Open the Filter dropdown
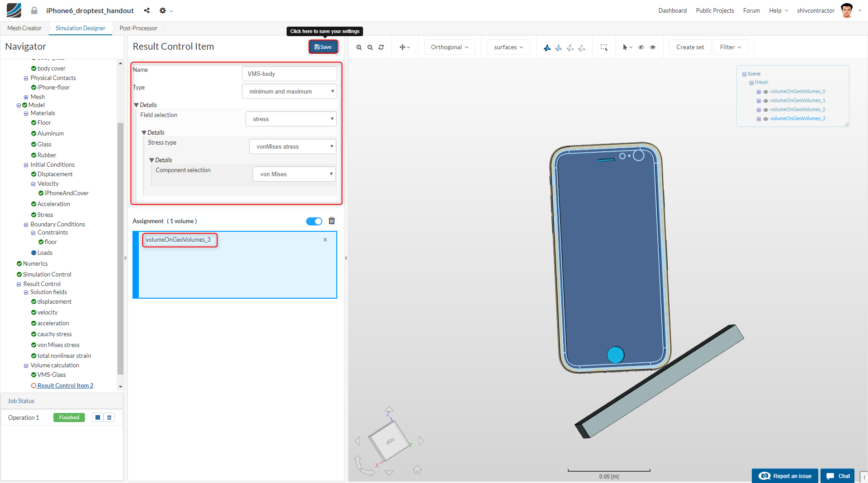 pos(731,47)
